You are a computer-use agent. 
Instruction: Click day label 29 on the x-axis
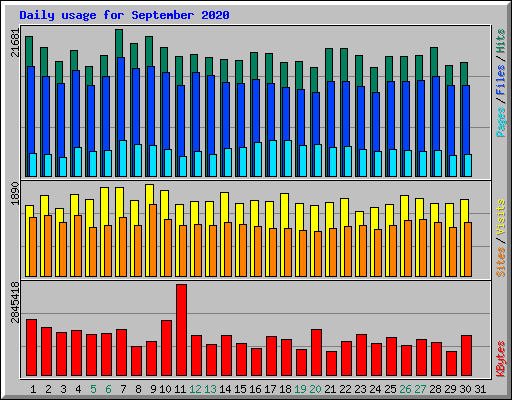coord(450,389)
